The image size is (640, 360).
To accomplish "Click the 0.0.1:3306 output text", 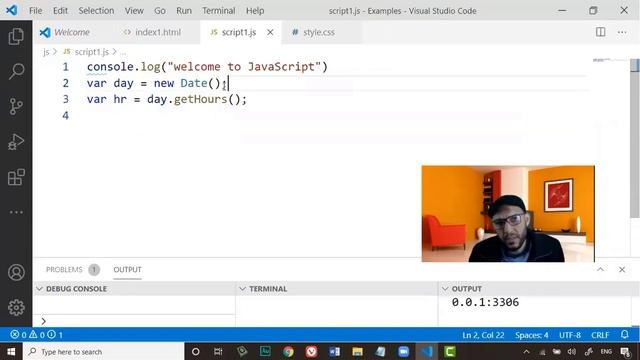I will [x=485, y=302].
